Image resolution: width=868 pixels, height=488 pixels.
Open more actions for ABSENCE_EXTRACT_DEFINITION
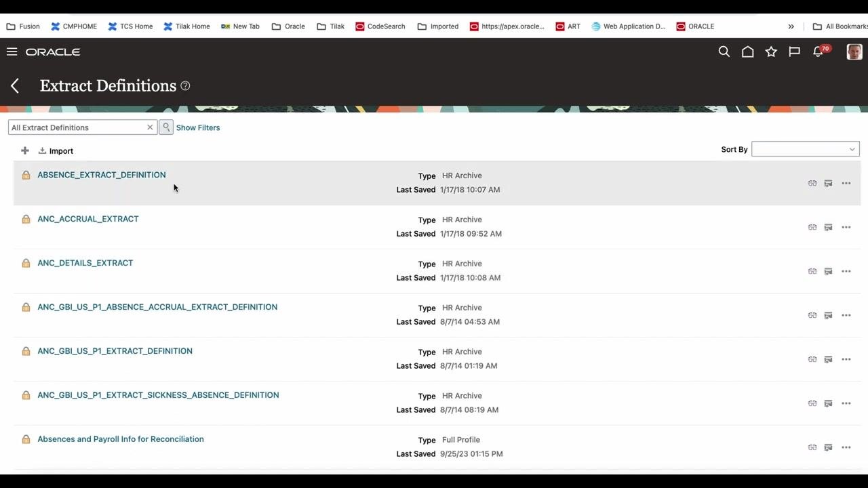[x=846, y=183]
